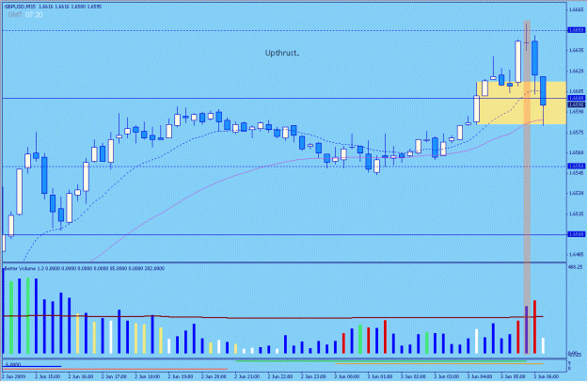Click the 1.6515 price axis value

(577, 215)
